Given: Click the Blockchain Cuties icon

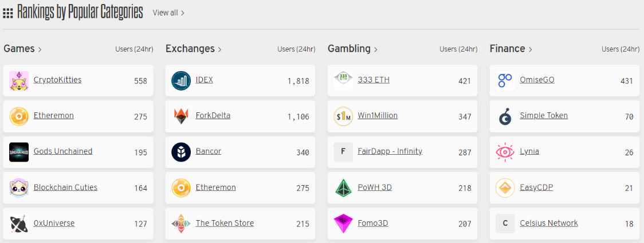Looking at the screenshot, I should coord(19,188).
